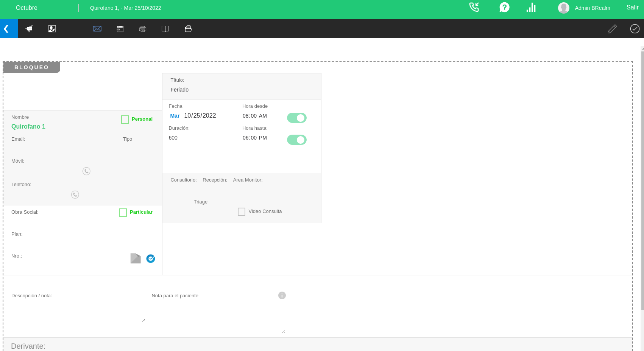Confirm with the circled checkmark icon
This screenshot has width=644, height=351.
(x=635, y=29)
